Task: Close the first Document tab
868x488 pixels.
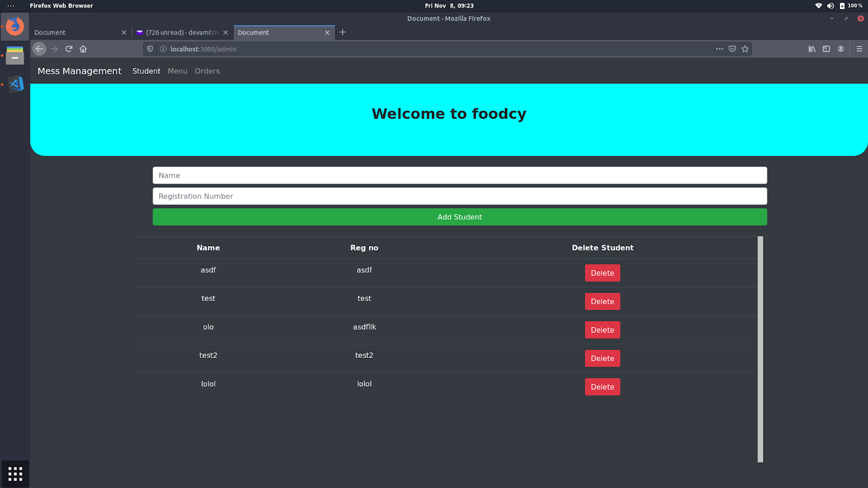Action: pos(124,33)
